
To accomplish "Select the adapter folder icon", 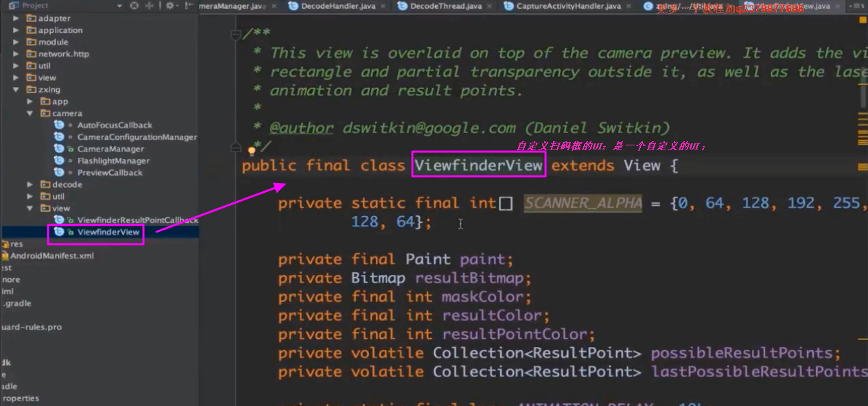I will [31, 19].
